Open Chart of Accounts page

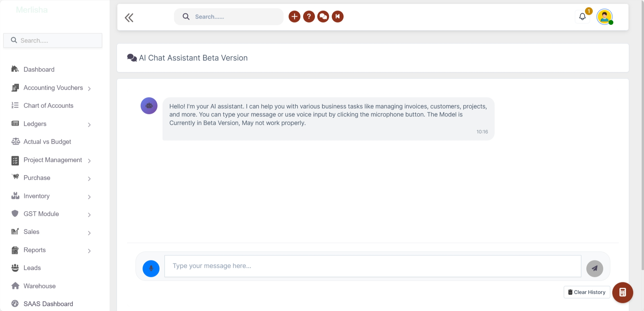[48, 106]
